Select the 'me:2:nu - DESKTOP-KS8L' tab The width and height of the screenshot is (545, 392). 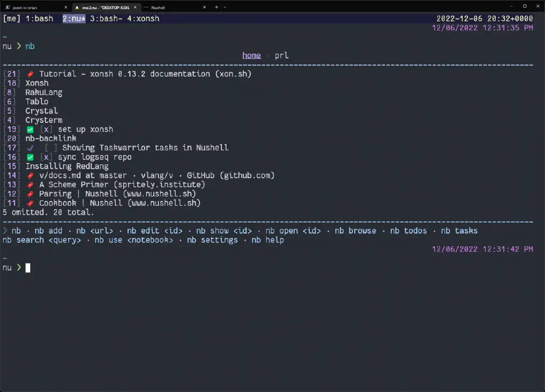pyautogui.click(x=106, y=7)
